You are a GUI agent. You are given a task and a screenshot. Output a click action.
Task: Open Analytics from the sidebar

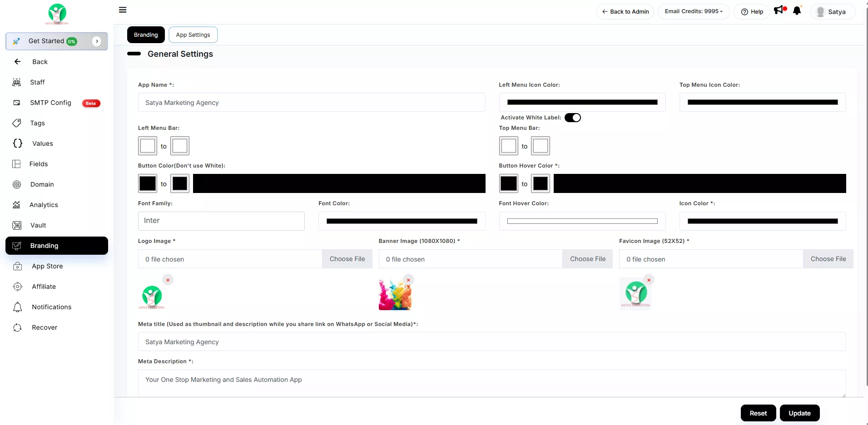[44, 205]
